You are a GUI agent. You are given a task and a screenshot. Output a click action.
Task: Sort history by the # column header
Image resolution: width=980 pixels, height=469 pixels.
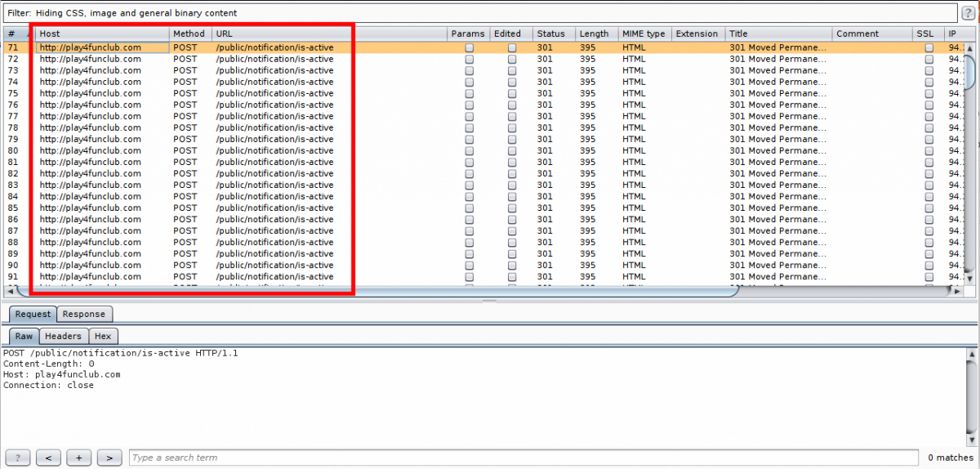tap(13, 33)
